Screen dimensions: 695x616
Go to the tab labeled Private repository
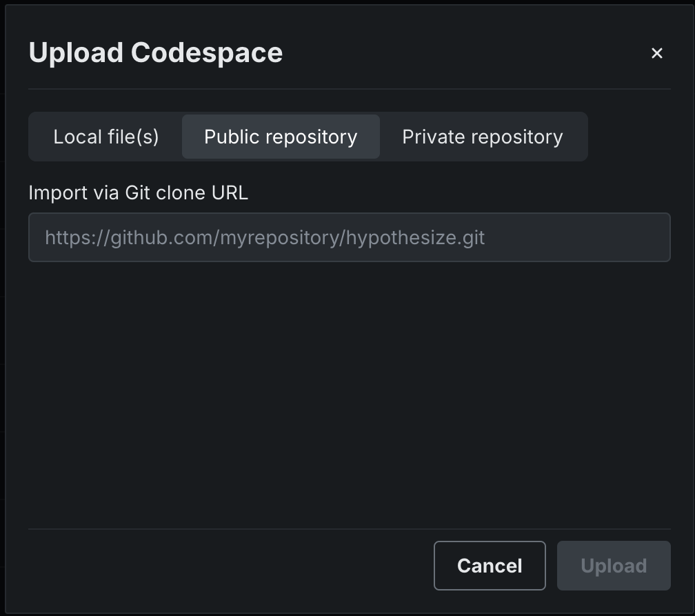click(x=483, y=137)
